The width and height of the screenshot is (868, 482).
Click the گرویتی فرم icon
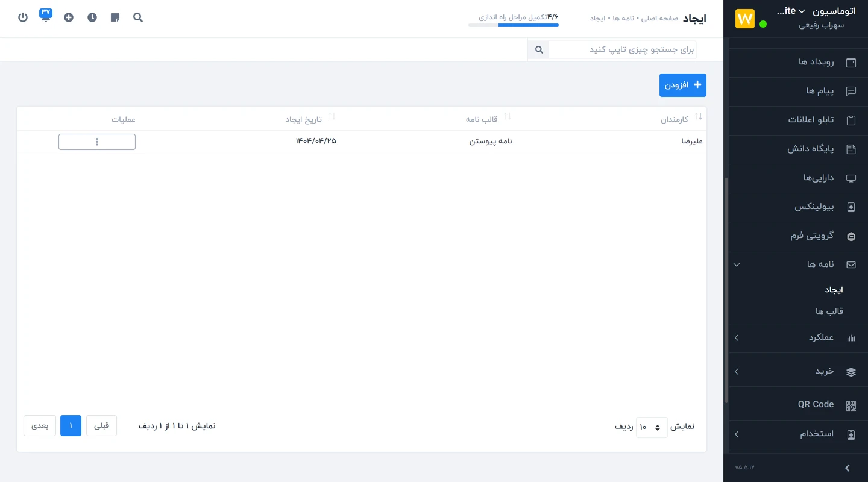851,236
